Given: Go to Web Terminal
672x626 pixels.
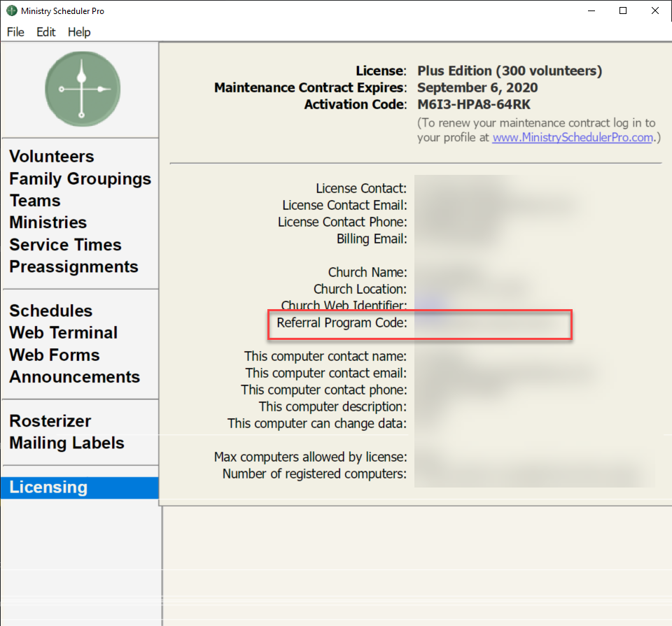Looking at the screenshot, I should (64, 333).
